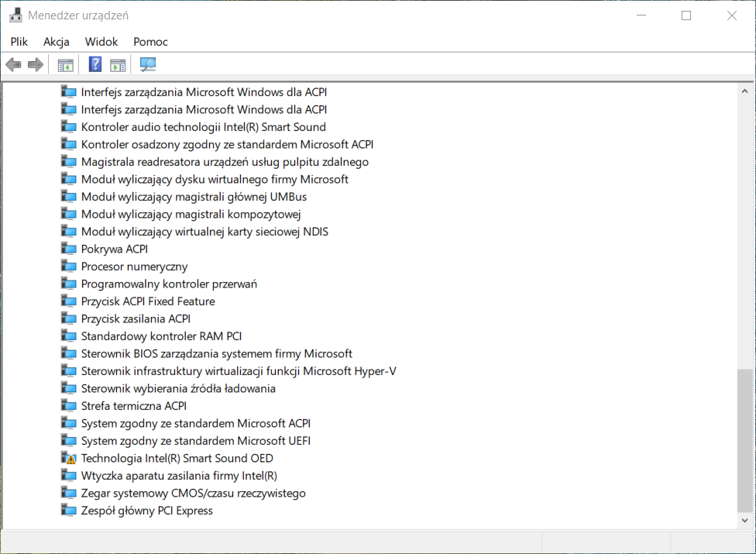Select Sterownik infrastruktury wirtualizacji funkcji Microsoft Hyper-V

pyautogui.click(x=239, y=371)
